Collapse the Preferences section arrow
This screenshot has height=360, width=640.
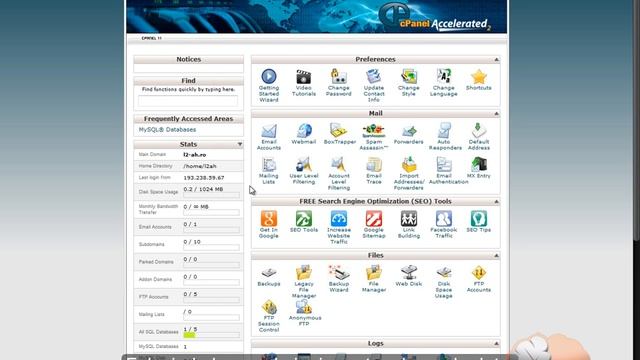(x=496, y=60)
